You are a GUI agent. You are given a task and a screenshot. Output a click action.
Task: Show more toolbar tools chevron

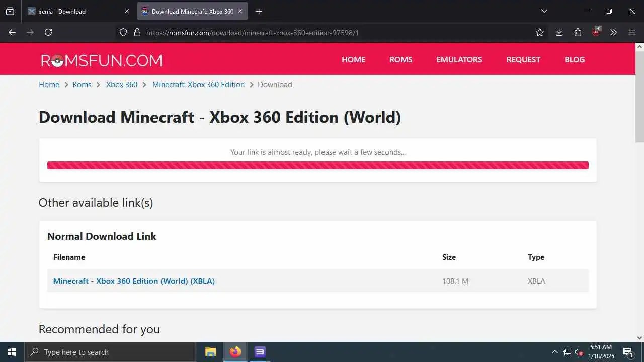click(613, 32)
